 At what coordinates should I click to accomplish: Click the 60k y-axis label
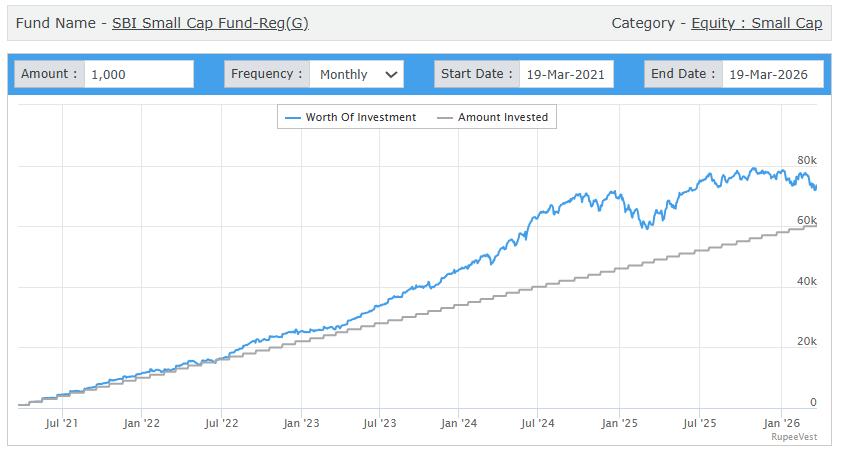807,220
